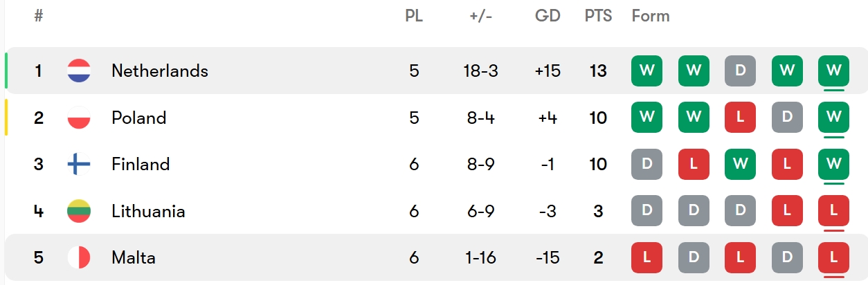Image resolution: width=868 pixels, height=285 pixels.
Task: Open Lithuania's latest loss form badge
Action: 833,211
